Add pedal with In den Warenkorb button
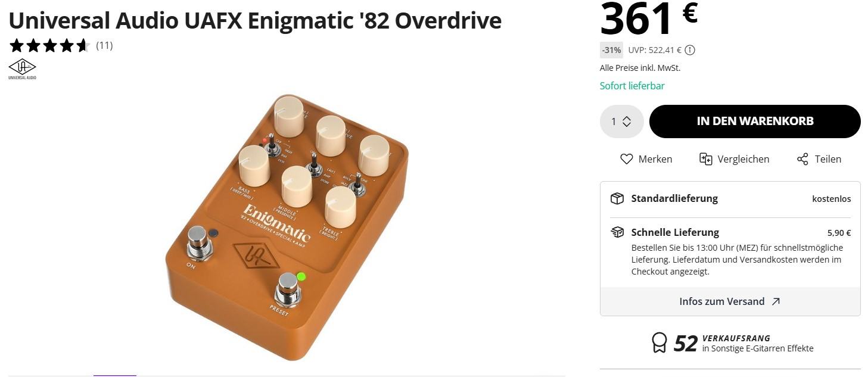 click(755, 121)
